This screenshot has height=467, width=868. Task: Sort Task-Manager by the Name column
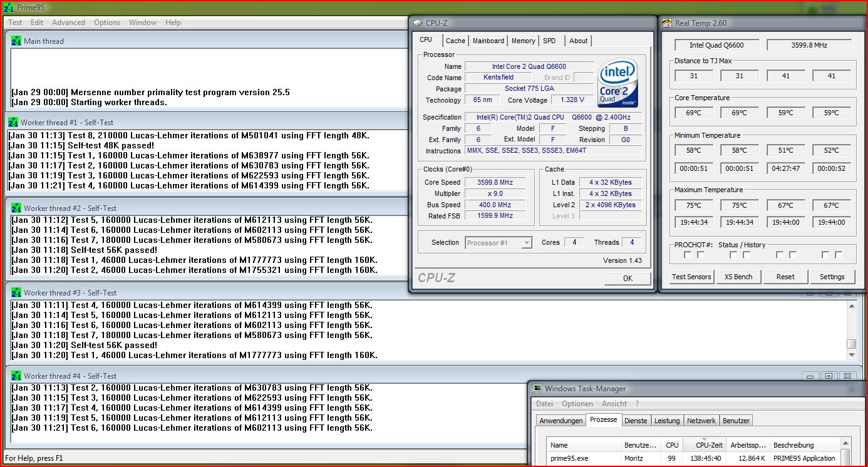point(584,445)
